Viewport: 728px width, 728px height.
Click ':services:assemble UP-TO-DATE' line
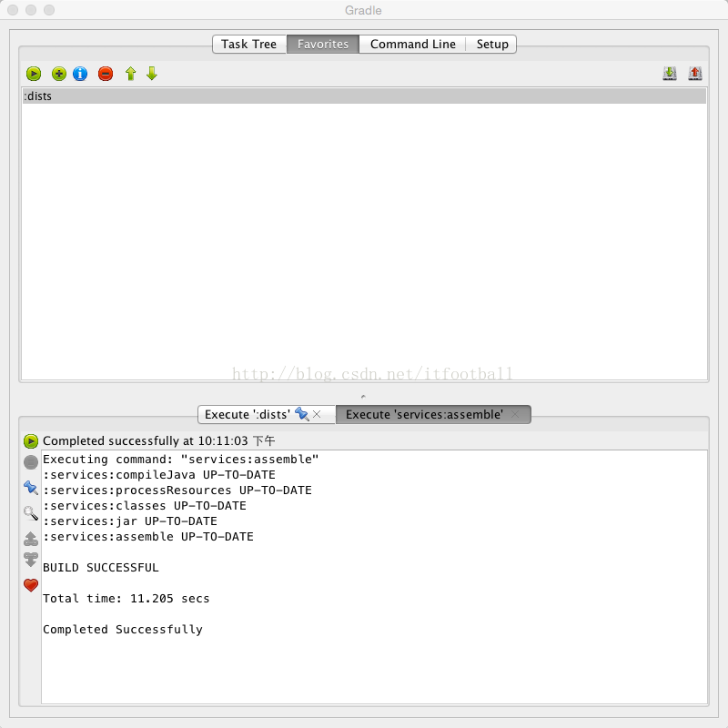[x=148, y=536]
